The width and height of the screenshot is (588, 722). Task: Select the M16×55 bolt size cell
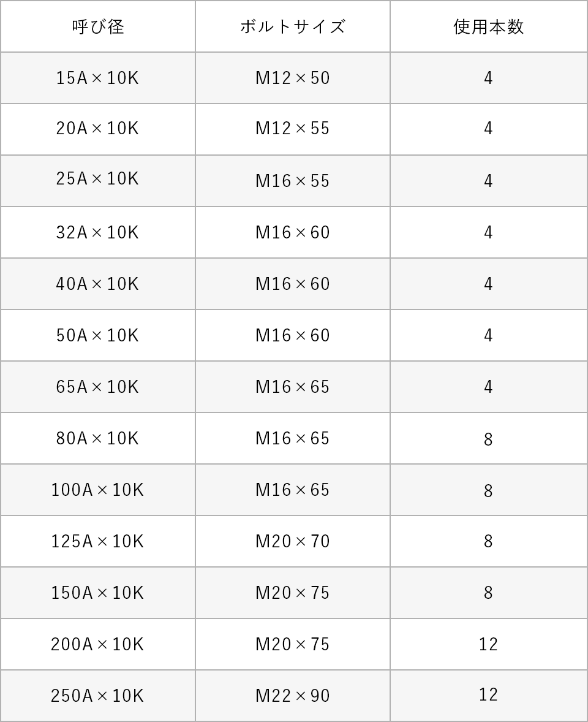(293, 181)
